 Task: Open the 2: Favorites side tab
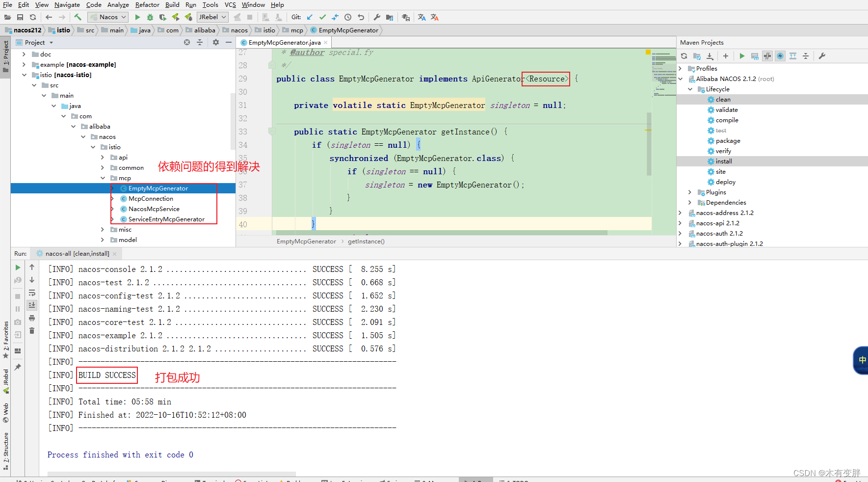(x=6, y=340)
